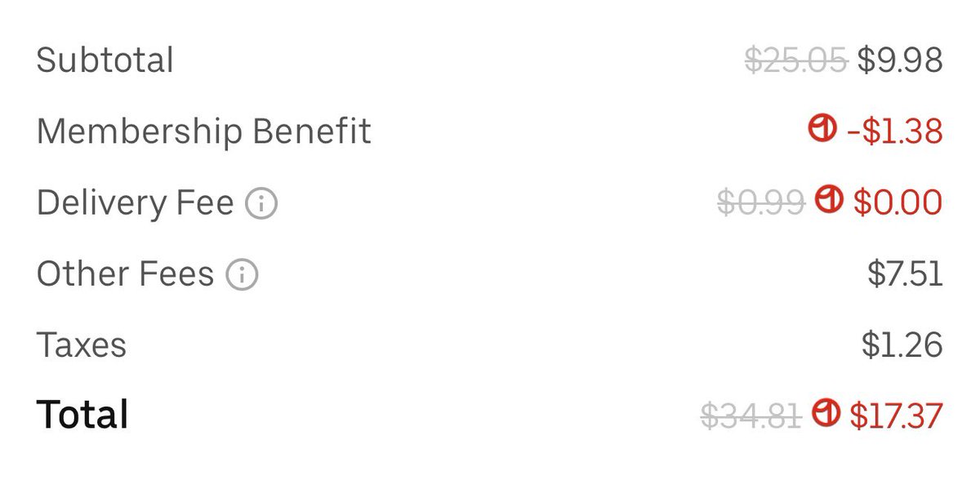Click the crossed-out $34.81 total
980x480 pixels.
click(751, 416)
